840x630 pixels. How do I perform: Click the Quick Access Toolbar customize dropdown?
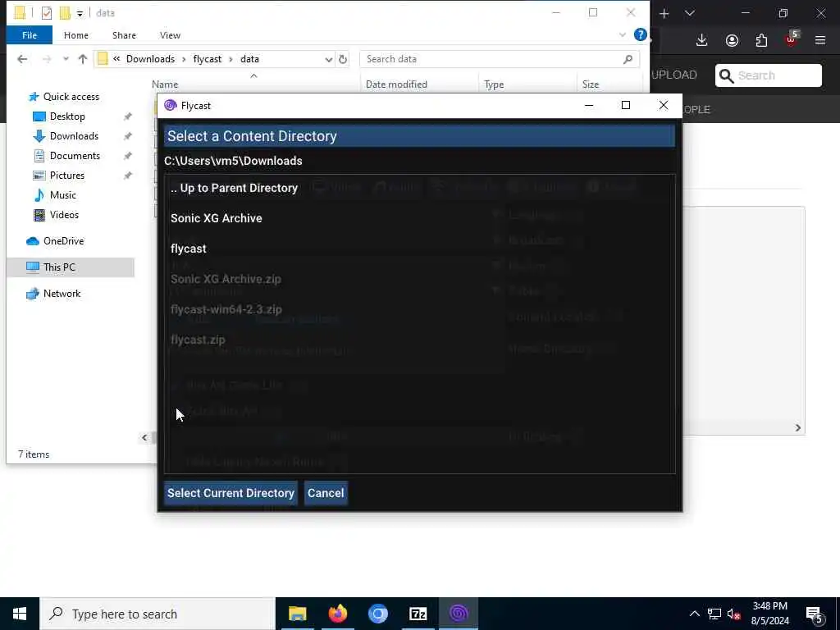[80, 13]
